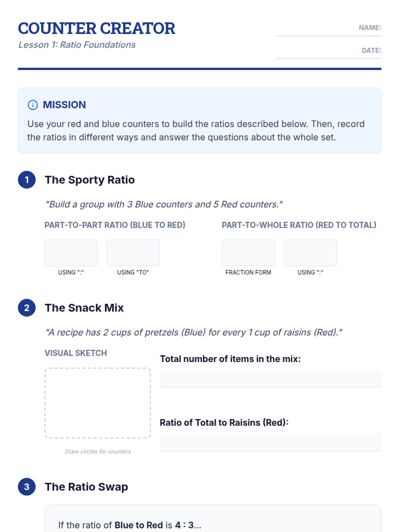Click the number 2 section badge

[x=27, y=308]
